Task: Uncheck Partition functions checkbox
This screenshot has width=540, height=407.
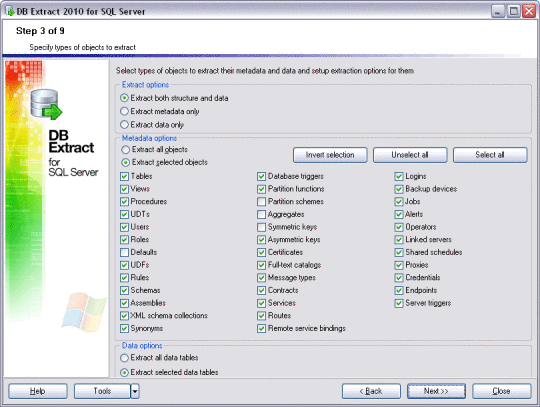Action: point(261,189)
